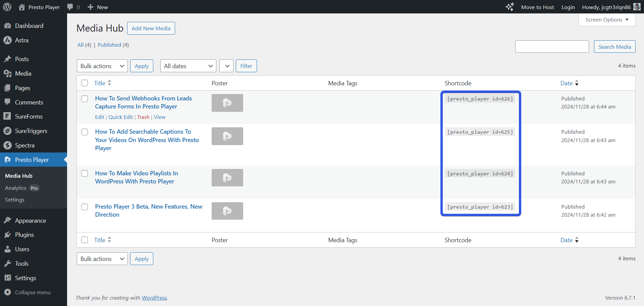Click the Pages icon in sidebar
644x306 pixels.
click(x=7, y=88)
